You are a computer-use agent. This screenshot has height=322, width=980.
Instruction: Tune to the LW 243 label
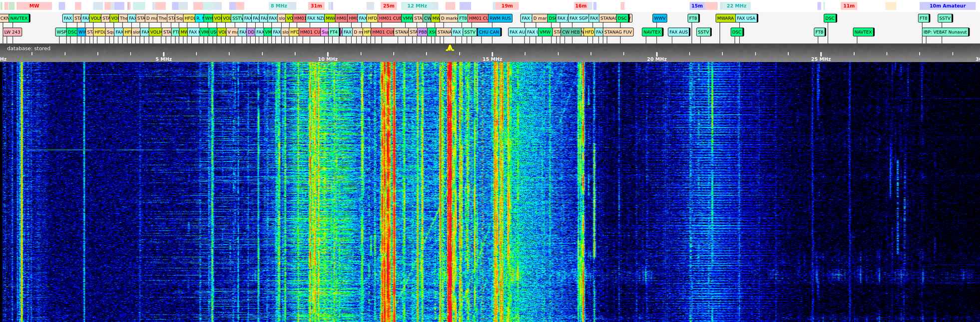tap(12, 32)
